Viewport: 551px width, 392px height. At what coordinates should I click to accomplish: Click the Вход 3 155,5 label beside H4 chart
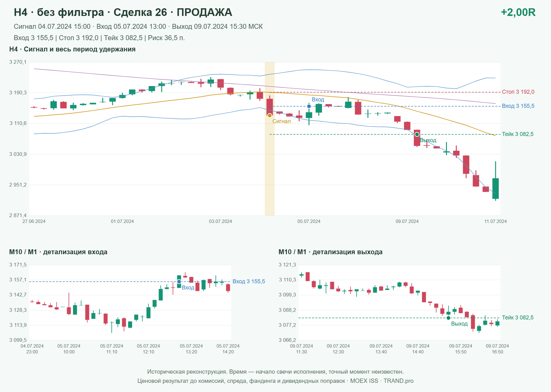pos(518,106)
